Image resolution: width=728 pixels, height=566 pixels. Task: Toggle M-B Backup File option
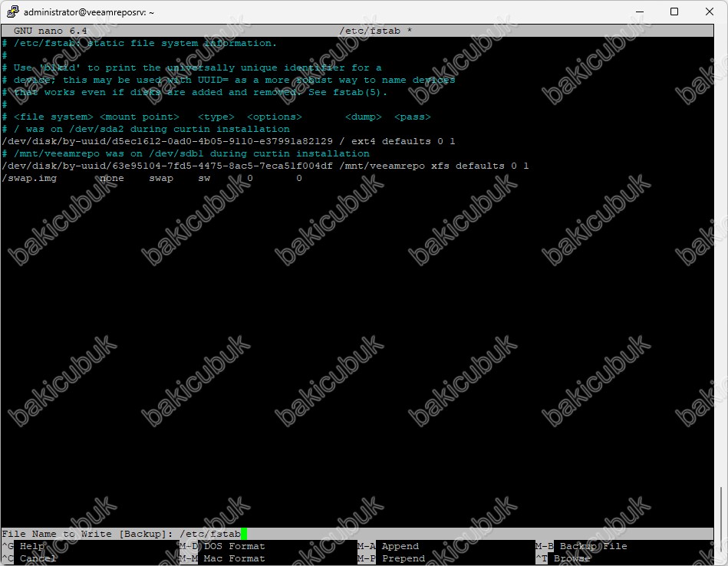581,546
